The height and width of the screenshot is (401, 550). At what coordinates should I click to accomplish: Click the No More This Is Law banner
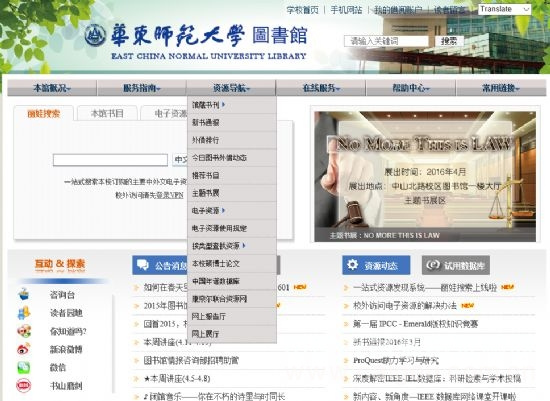425,176
